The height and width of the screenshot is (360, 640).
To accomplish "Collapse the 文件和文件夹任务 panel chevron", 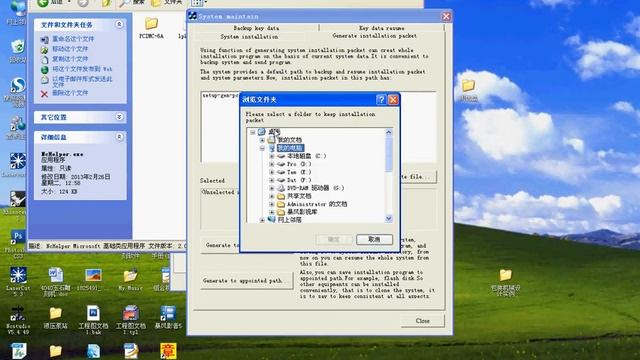I will [x=119, y=24].
